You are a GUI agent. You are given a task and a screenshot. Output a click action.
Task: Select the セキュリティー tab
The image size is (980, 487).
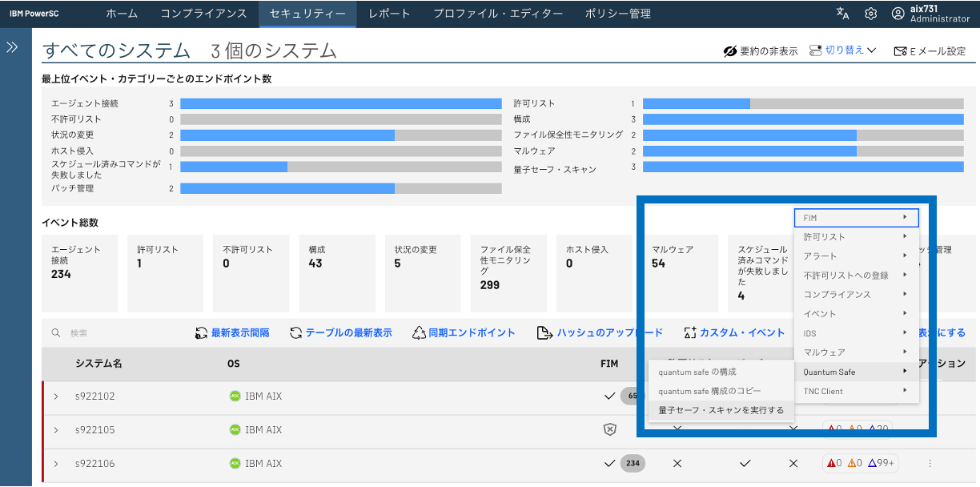click(307, 14)
